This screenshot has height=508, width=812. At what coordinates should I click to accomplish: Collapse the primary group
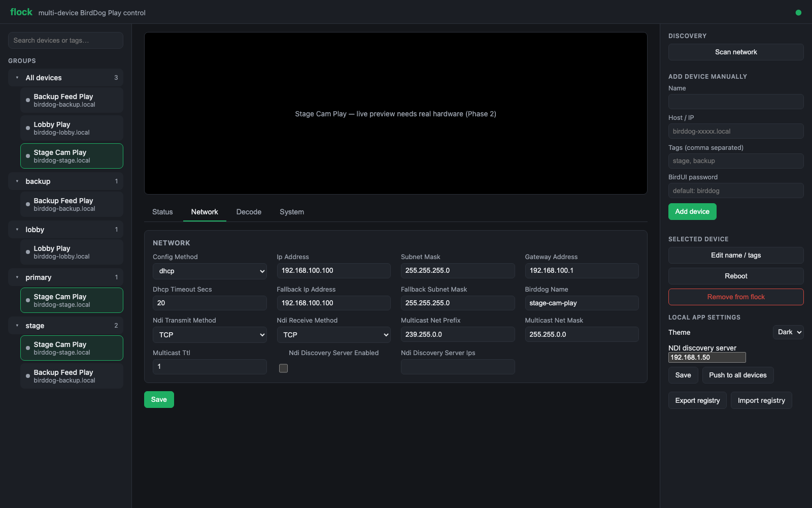[x=65, y=277]
